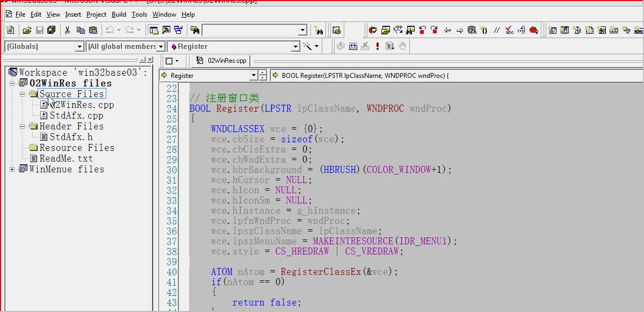Open the File menu
The width and height of the screenshot is (644, 312).
[20, 14]
